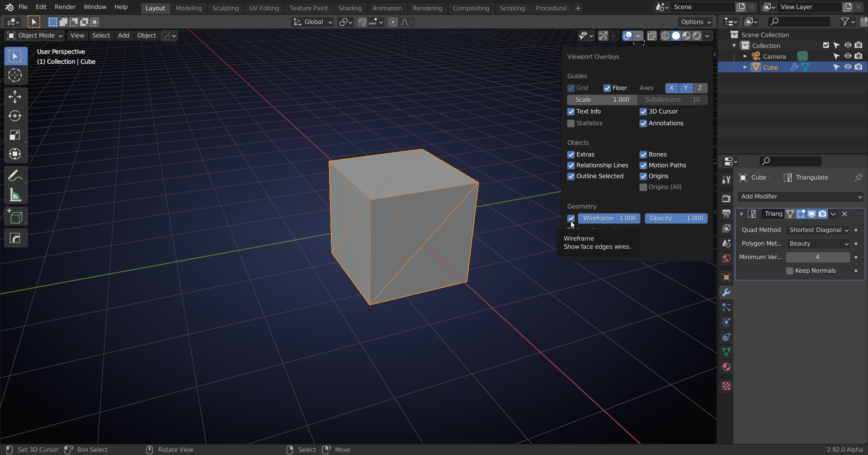The height and width of the screenshot is (455, 868).
Task: Open the Modifier Properties wrench tab
Action: [x=726, y=292]
